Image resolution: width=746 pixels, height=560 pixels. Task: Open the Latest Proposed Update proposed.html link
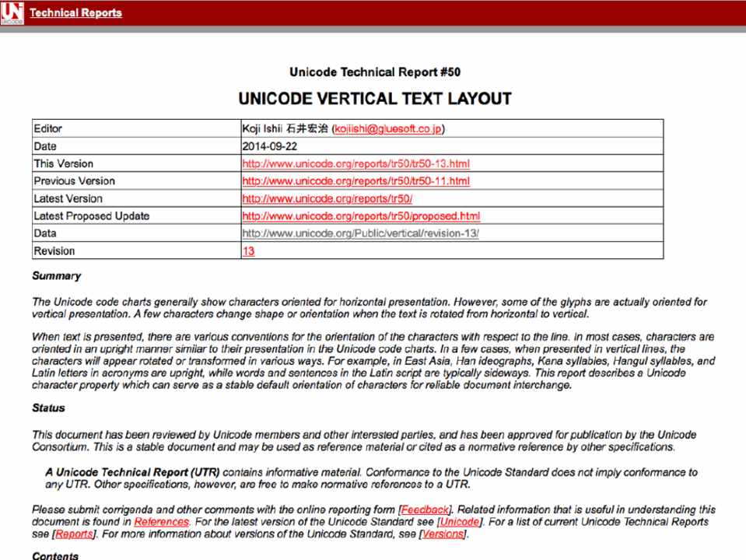pyautogui.click(x=361, y=216)
